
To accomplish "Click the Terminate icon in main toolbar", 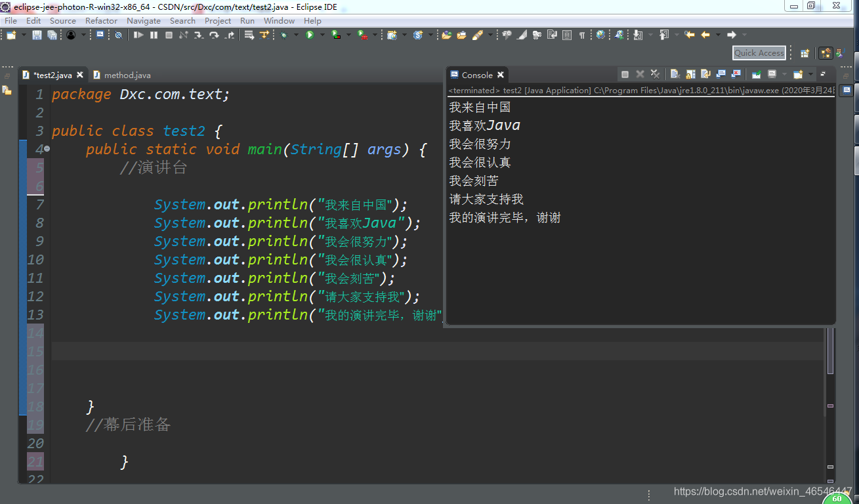I will 169,35.
